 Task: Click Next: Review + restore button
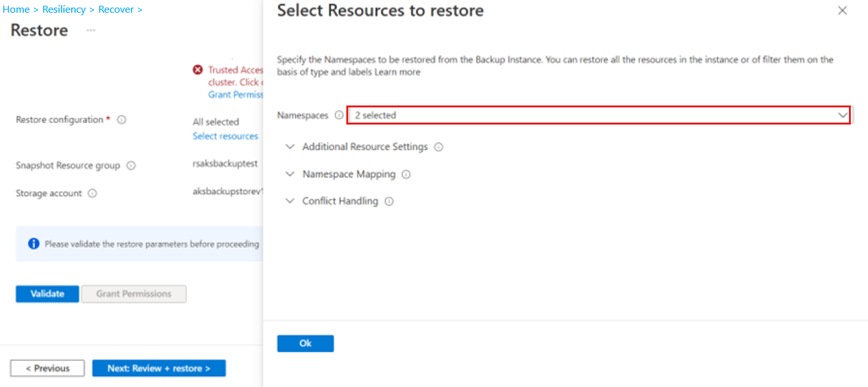click(159, 368)
